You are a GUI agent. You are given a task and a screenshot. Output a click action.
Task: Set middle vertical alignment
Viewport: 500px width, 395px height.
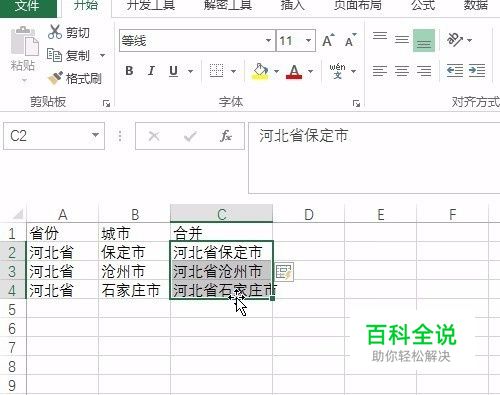(402, 40)
